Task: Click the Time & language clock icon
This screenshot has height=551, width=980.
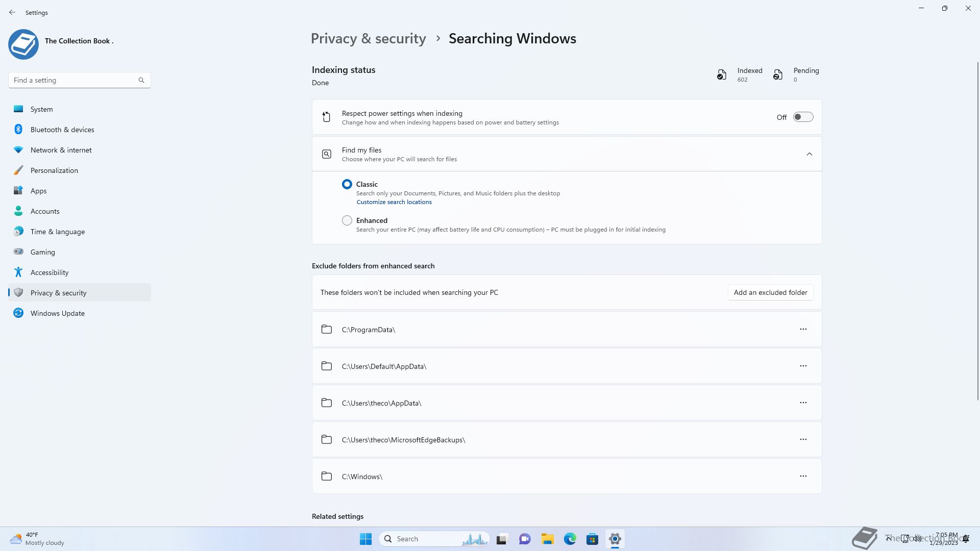Action: (x=18, y=232)
